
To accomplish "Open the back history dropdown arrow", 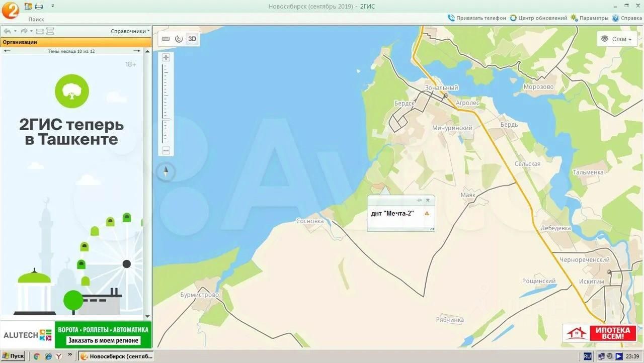I will pyautogui.click(x=15, y=31).
